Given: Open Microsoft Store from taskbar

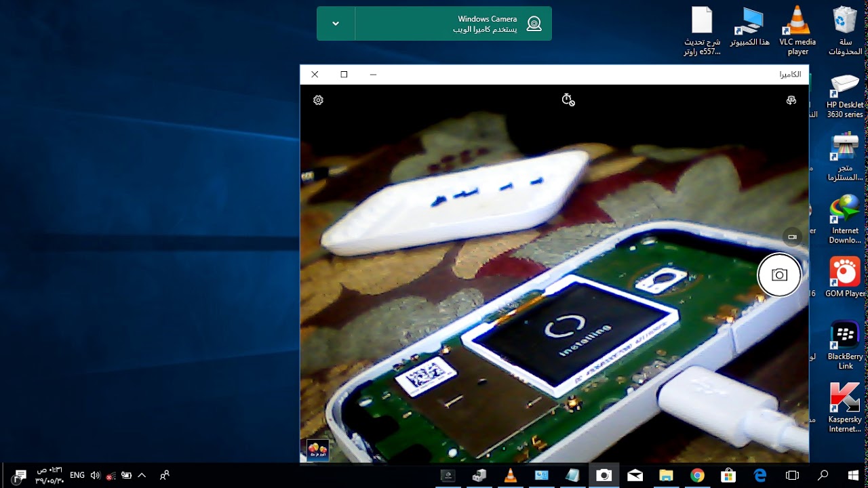Looking at the screenshot, I should tap(729, 475).
